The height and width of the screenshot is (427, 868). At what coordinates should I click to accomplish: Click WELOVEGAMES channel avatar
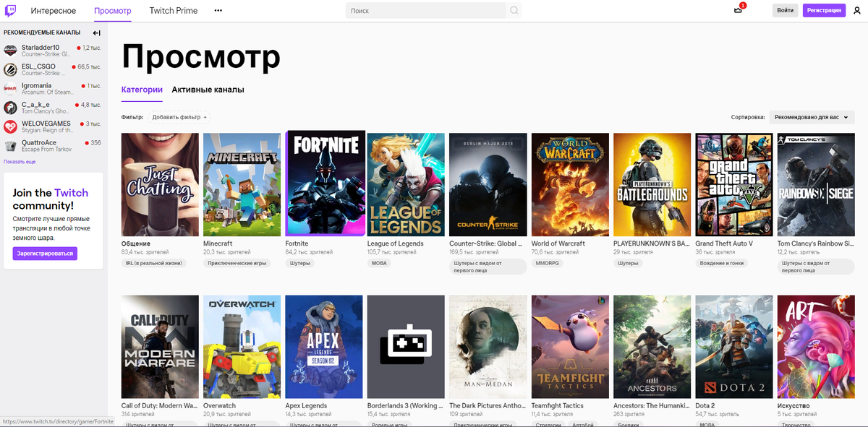click(10, 126)
